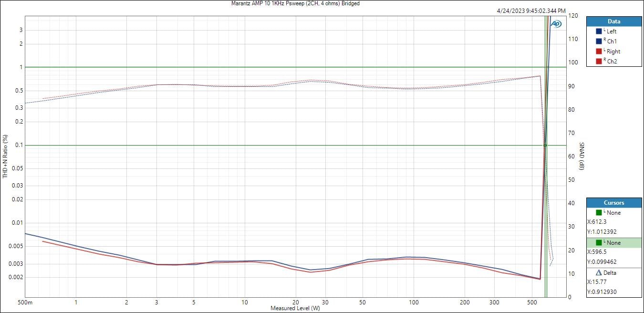Click the AP logo on the graph

pos(556,24)
